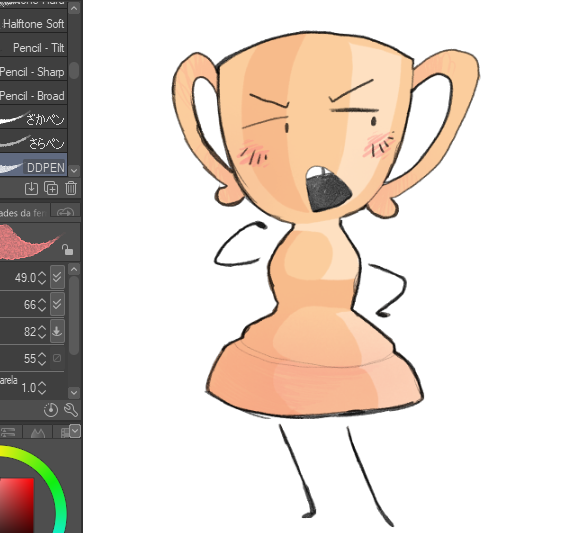Image resolution: width=580 pixels, height=533 pixels.
Task: Delete sub tool with the trash icon
Action: pos(71,188)
